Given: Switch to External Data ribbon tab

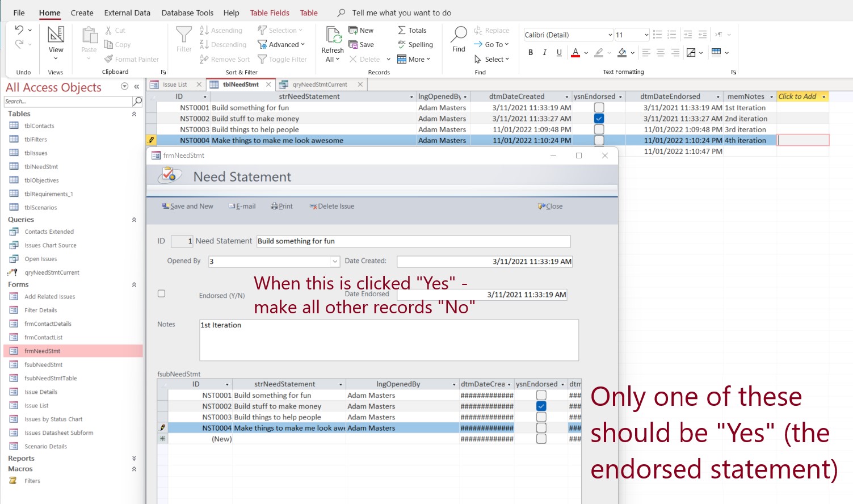Looking at the screenshot, I should point(127,12).
